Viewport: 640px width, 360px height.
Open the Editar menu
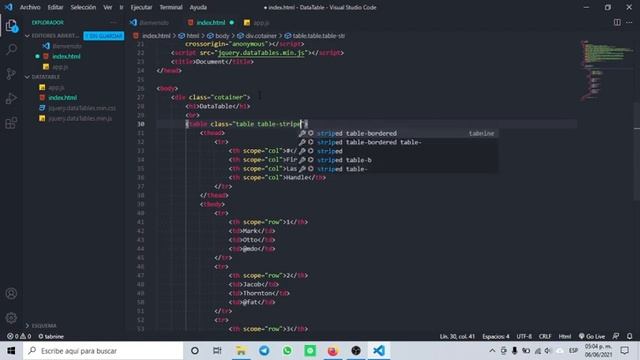click(55, 7)
